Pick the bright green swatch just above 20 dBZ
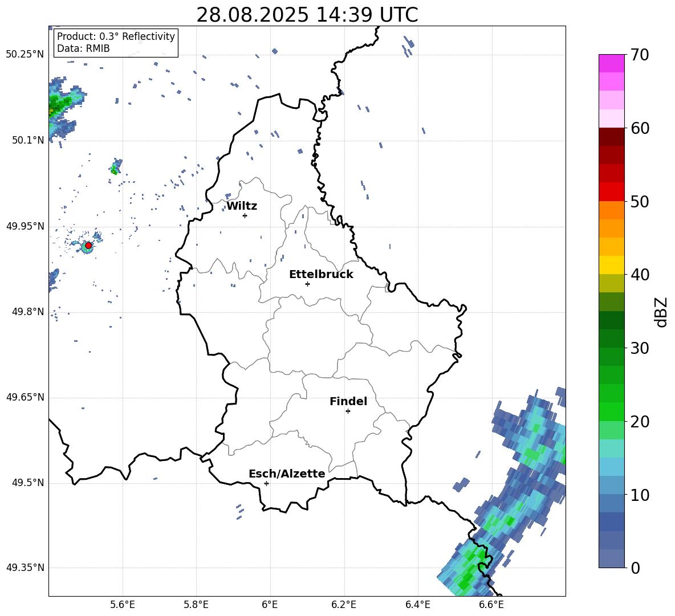The width and height of the screenshot is (675, 616). (611, 411)
